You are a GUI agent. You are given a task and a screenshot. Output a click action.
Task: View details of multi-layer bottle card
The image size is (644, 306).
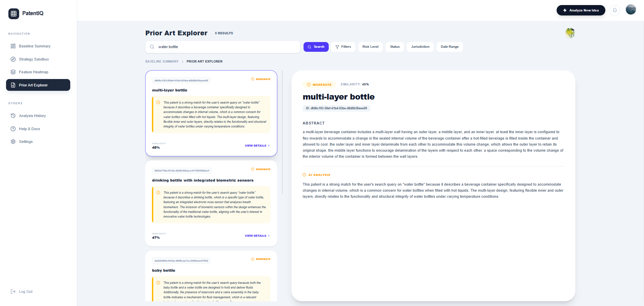[x=257, y=146]
